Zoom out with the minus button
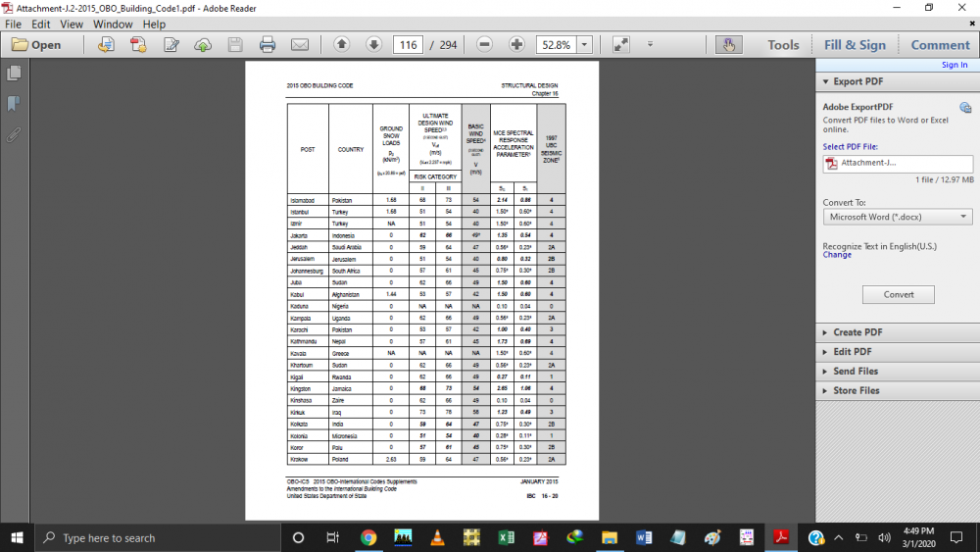Image resolution: width=980 pixels, height=552 pixels. click(484, 44)
